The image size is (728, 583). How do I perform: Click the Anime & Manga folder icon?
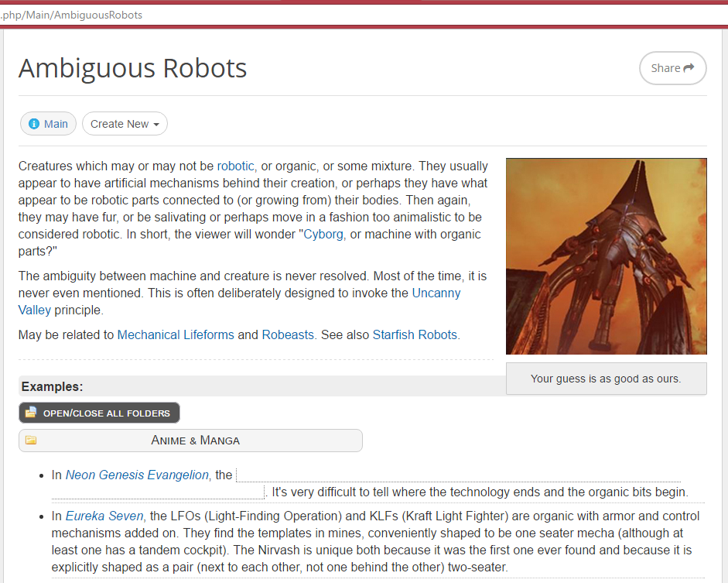[31, 441]
